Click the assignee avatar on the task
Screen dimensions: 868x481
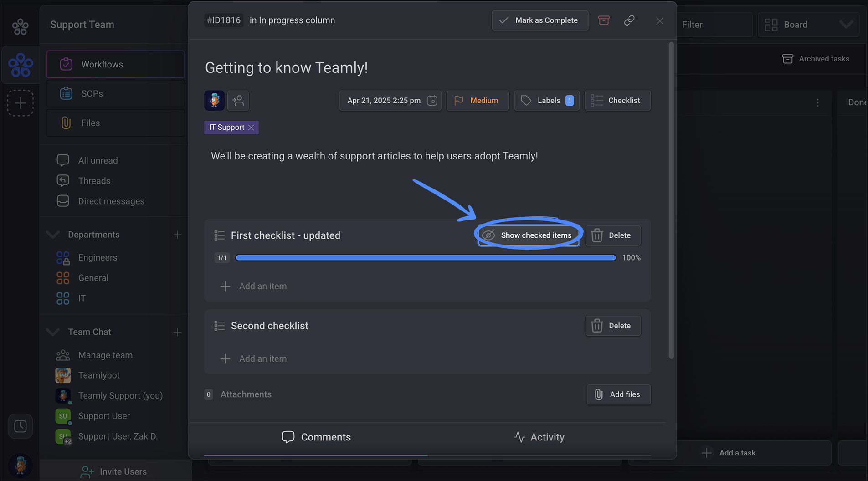click(214, 100)
